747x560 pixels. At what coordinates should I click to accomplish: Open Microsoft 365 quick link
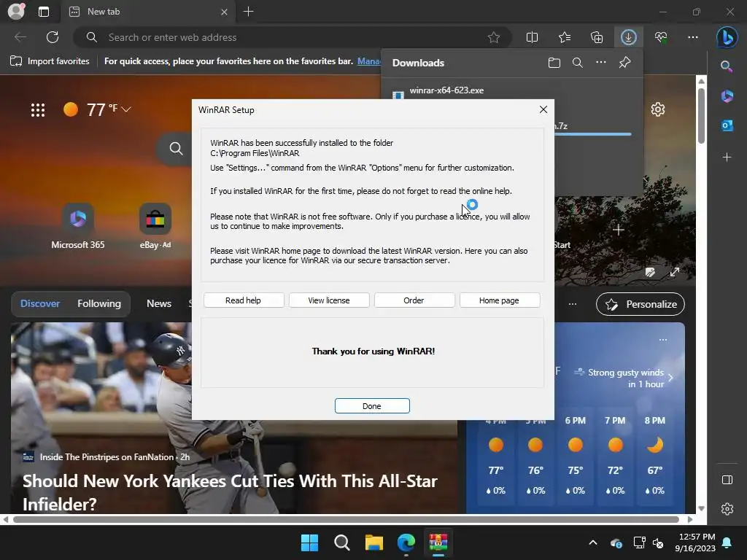[x=78, y=226]
